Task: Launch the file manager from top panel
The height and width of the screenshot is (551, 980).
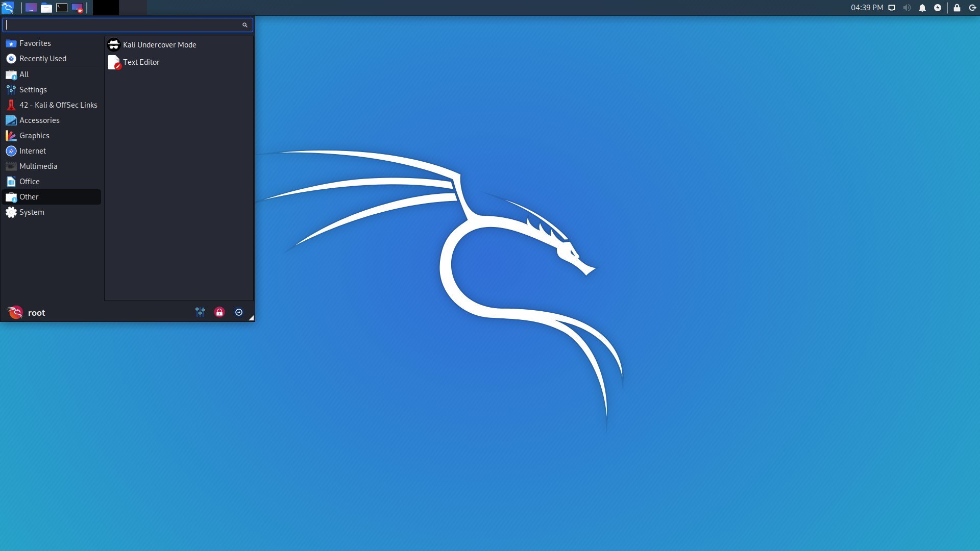Action: point(46,8)
